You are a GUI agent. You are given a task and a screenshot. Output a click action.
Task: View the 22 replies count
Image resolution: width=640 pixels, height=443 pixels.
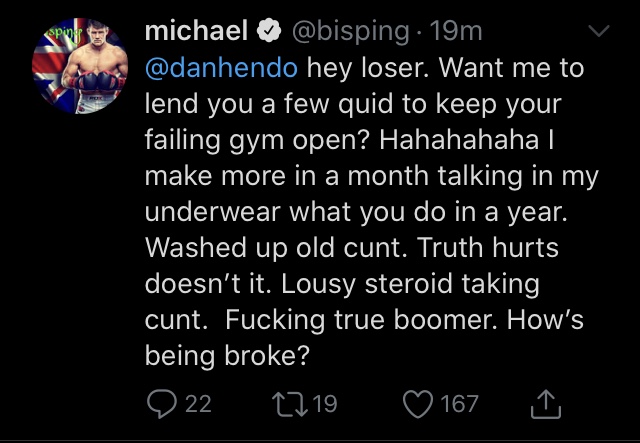(198, 404)
